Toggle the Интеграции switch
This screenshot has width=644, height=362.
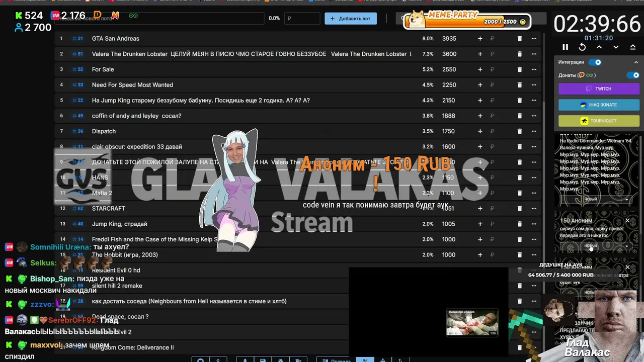pyautogui.click(x=595, y=62)
